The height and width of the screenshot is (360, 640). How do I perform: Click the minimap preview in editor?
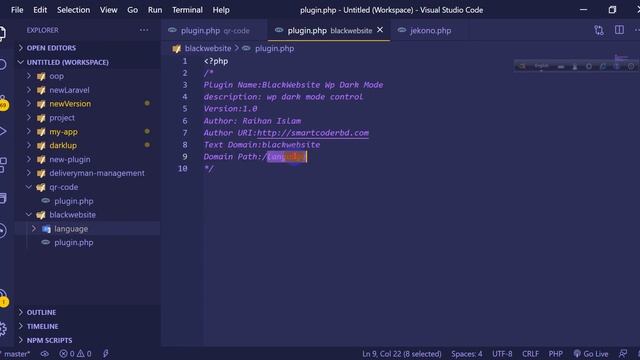[x=621, y=58]
